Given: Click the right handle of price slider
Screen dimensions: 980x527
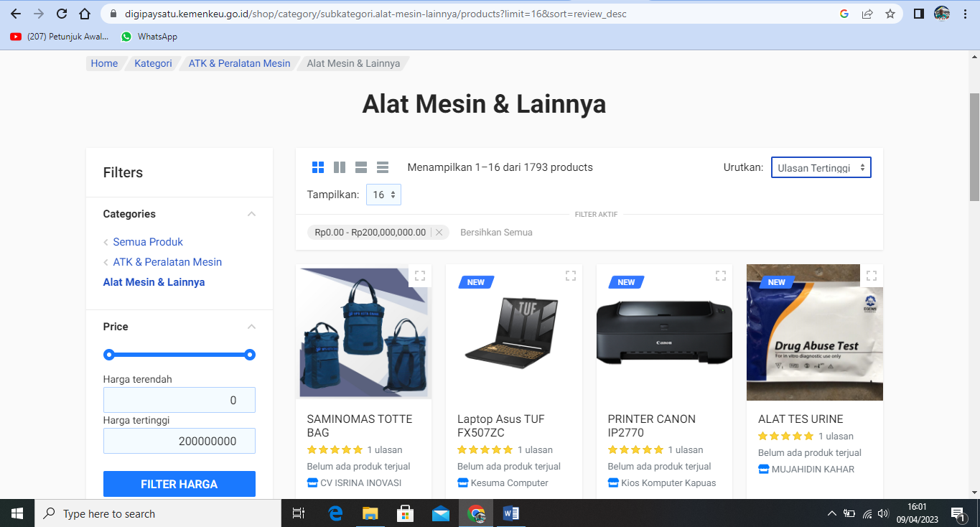Looking at the screenshot, I should point(250,355).
